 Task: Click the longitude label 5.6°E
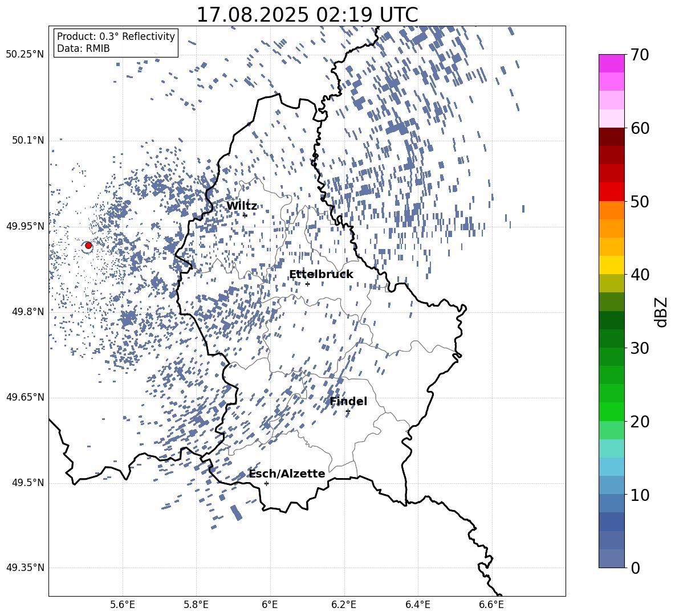(x=123, y=605)
